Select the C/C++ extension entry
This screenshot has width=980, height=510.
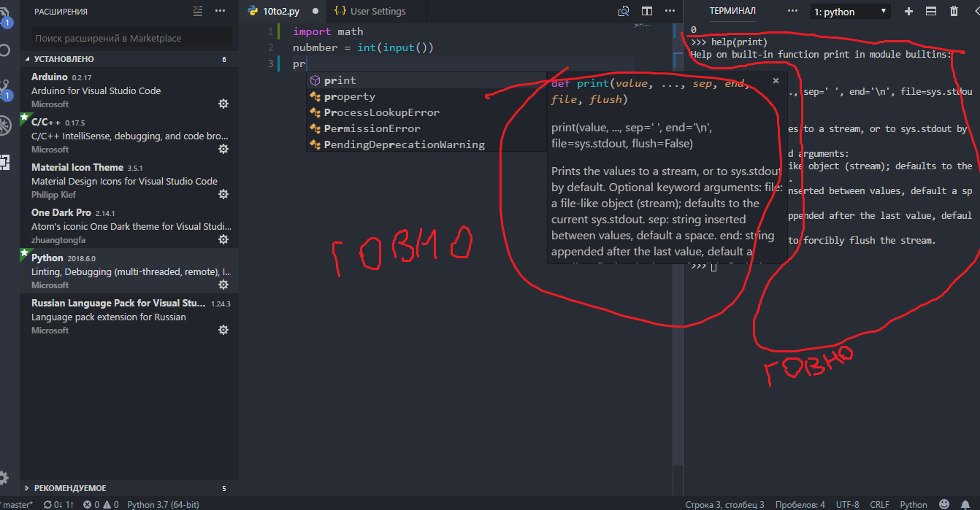130,136
